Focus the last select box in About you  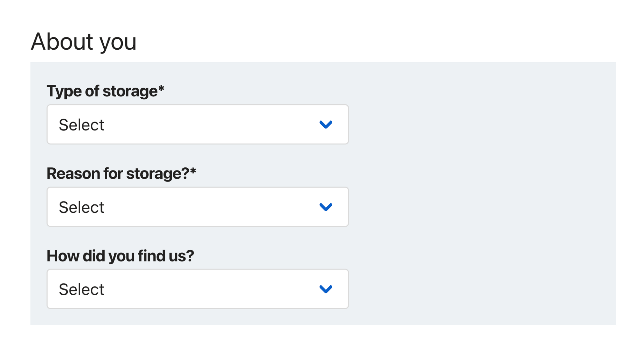point(197,289)
